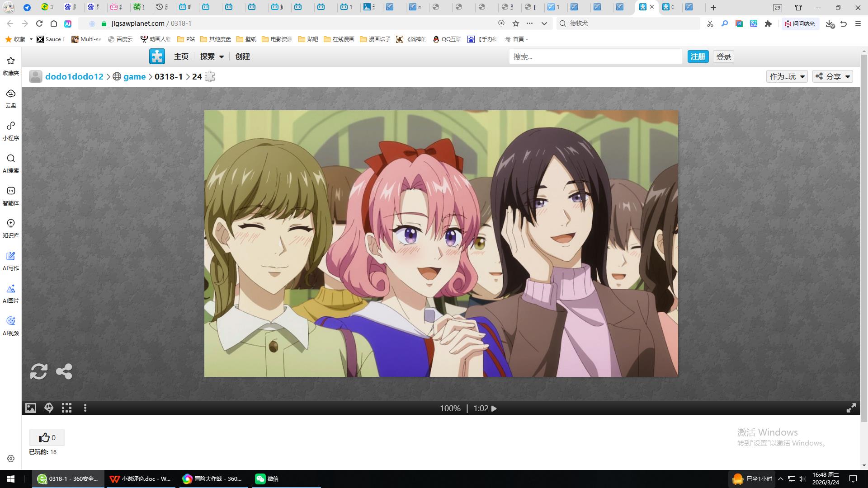868x488 pixels.
Task: Click the share icon over puzzle area
Action: [x=64, y=371]
